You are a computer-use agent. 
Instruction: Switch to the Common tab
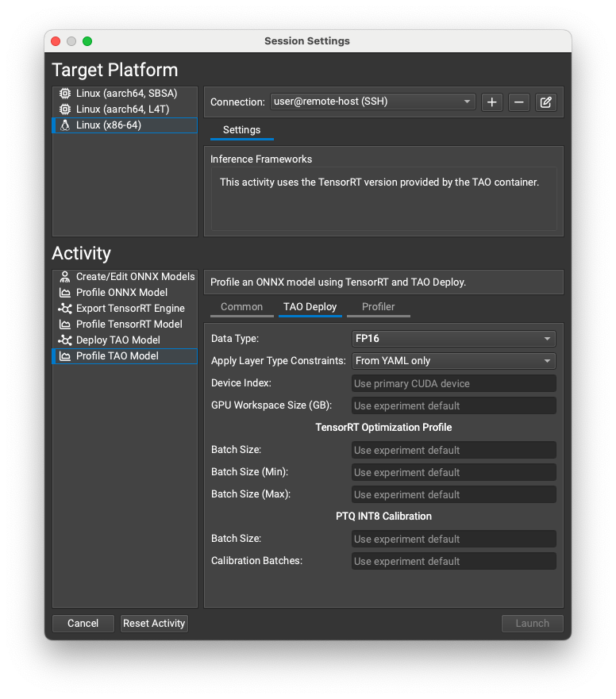[241, 307]
